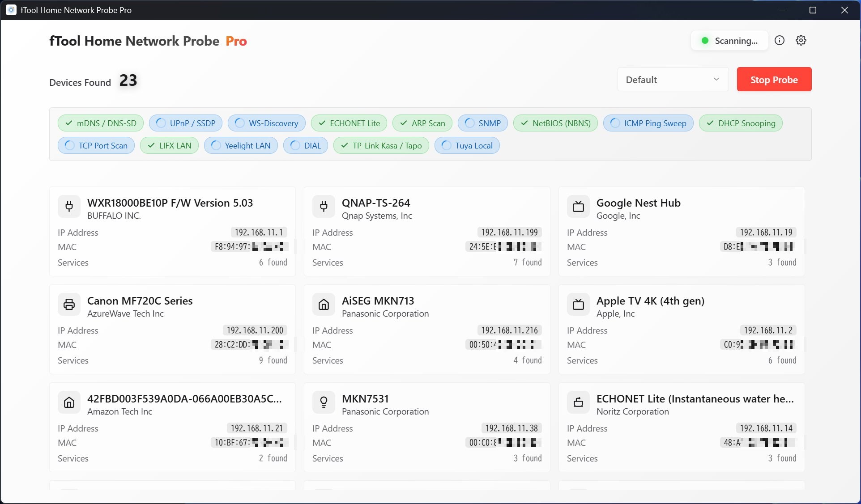Open application settings via gear icon

click(801, 40)
